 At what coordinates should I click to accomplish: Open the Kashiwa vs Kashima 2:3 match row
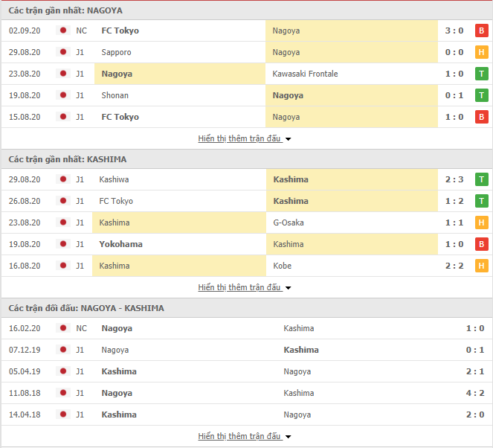click(x=246, y=179)
